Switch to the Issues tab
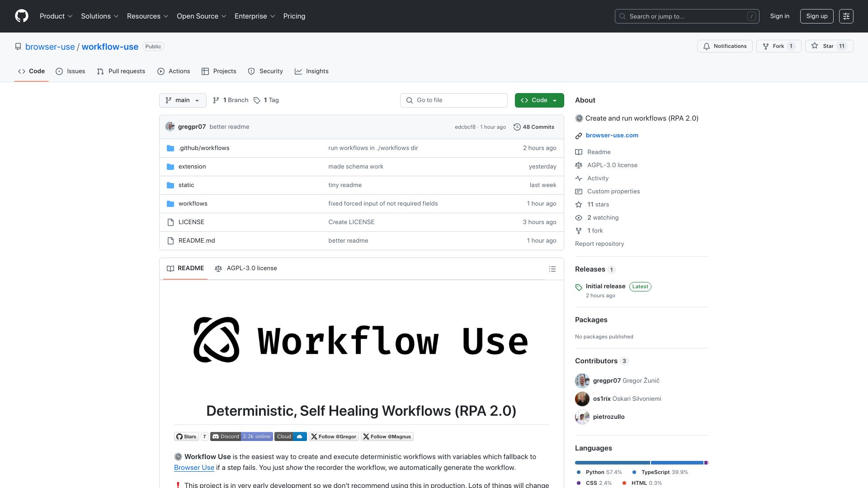Viewport: 868px width, 488px height. click(x=71, y=71)
